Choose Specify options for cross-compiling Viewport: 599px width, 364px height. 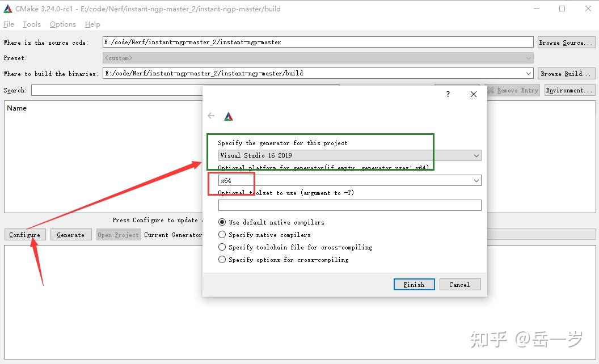pos(222,259)
